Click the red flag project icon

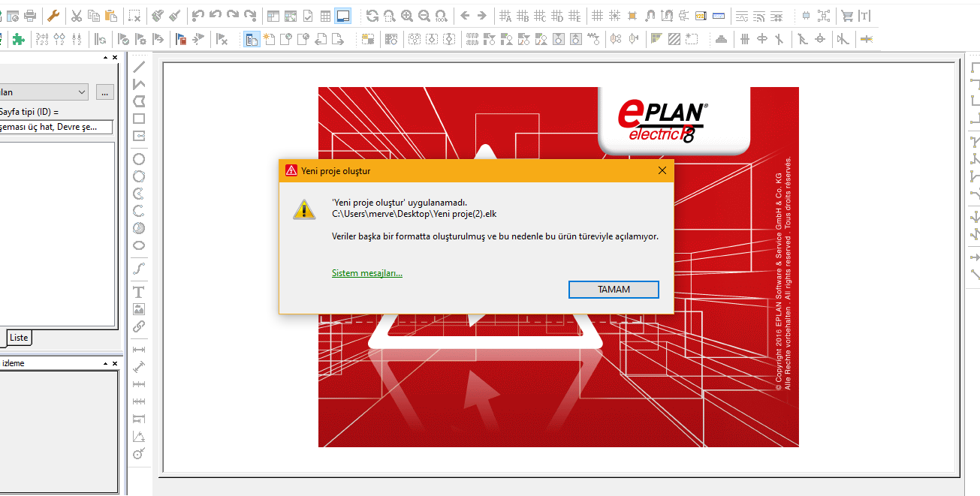pyautogui.click(x=181, y=39)
